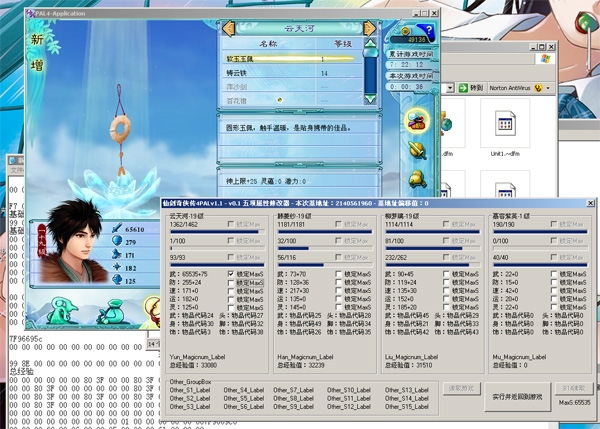This screenshot has width=600, height=429.
Task: Click Han Lingsha's 32/100 progress bar
Action: point(325,248)
